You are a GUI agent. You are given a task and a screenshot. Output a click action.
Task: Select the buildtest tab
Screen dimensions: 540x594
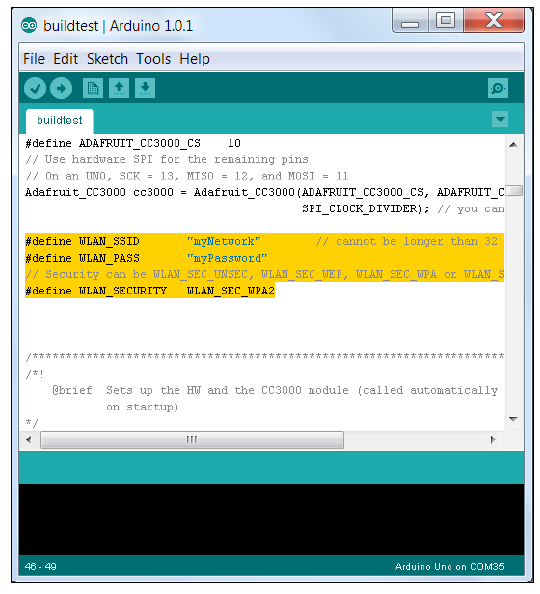(x=59, y=120)
